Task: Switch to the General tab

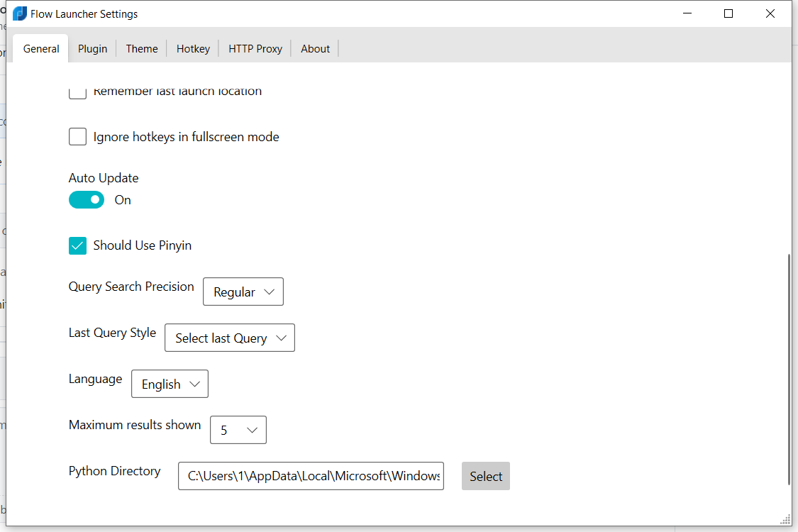Action: [x=41, y=49]
